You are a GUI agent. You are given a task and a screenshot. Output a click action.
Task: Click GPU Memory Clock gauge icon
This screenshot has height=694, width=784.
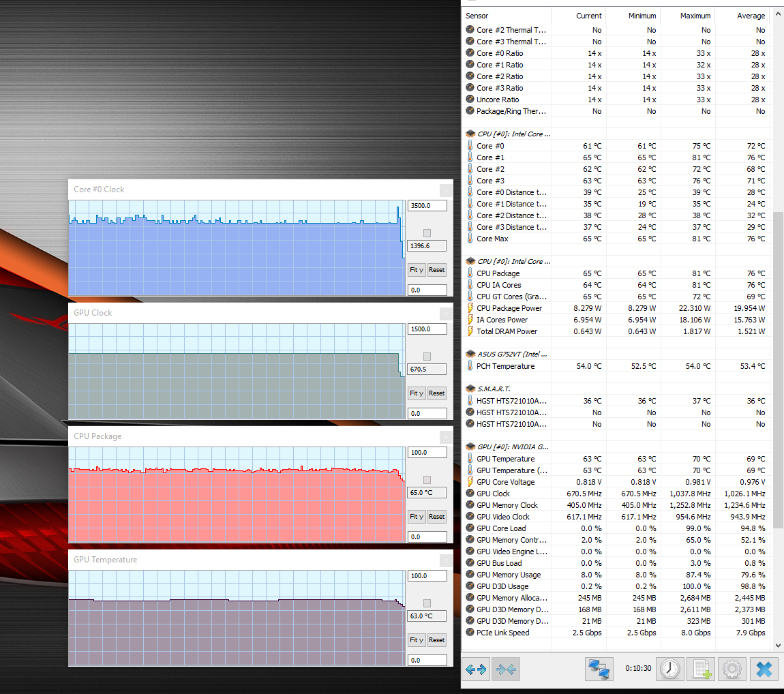[470, 504]
